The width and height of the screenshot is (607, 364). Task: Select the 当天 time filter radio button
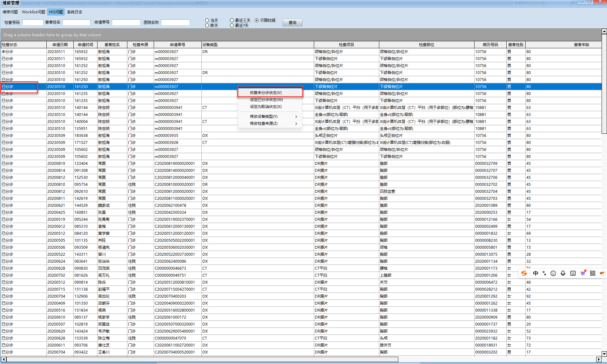(207, 20)
